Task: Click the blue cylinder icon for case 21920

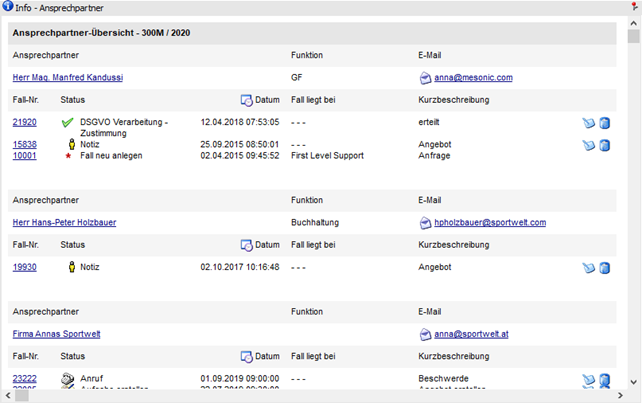Action: click(x=604, y=123)
